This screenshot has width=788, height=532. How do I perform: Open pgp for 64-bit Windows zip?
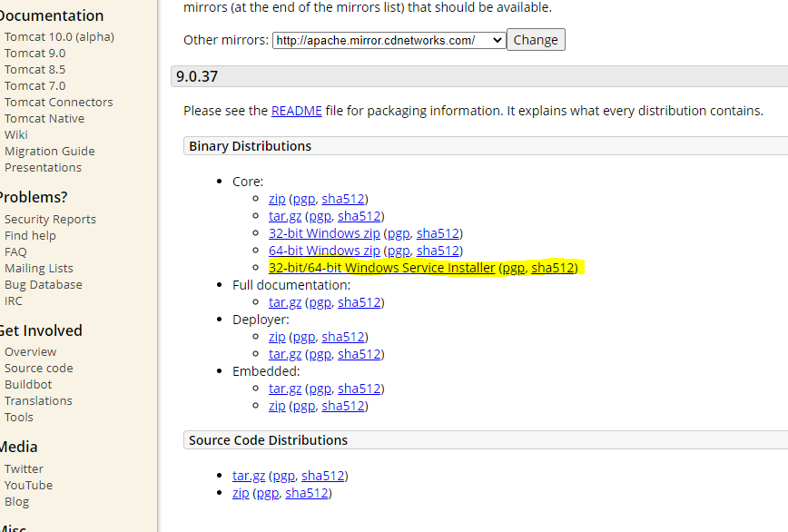399,251
